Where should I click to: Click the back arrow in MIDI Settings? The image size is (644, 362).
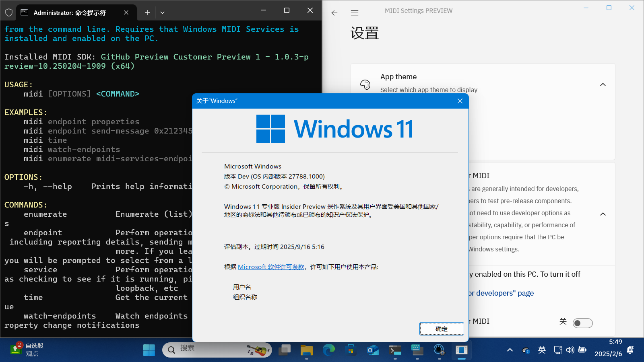coord(334,13)
